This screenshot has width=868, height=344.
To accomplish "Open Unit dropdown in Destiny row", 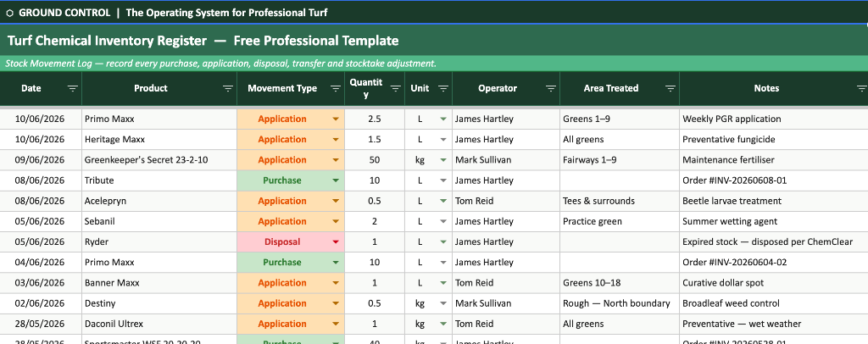I will pos(442,303).
